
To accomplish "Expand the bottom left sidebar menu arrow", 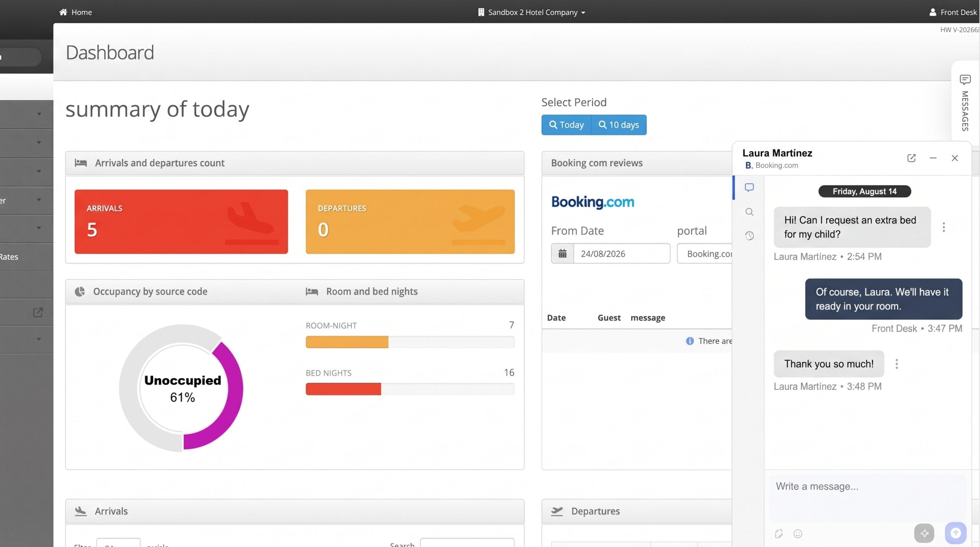I will (39, 339).
